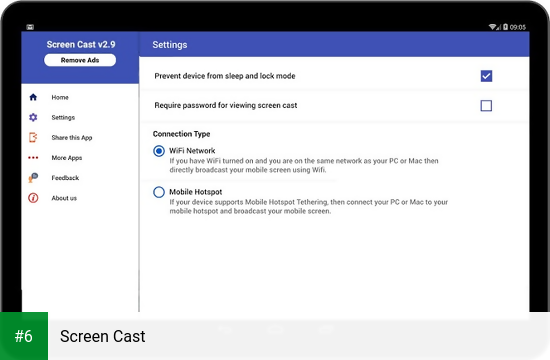This screenshot has height=360, width=550.
Task: Click the Screen Cast v2.9 title
Action: pos(81,45)
